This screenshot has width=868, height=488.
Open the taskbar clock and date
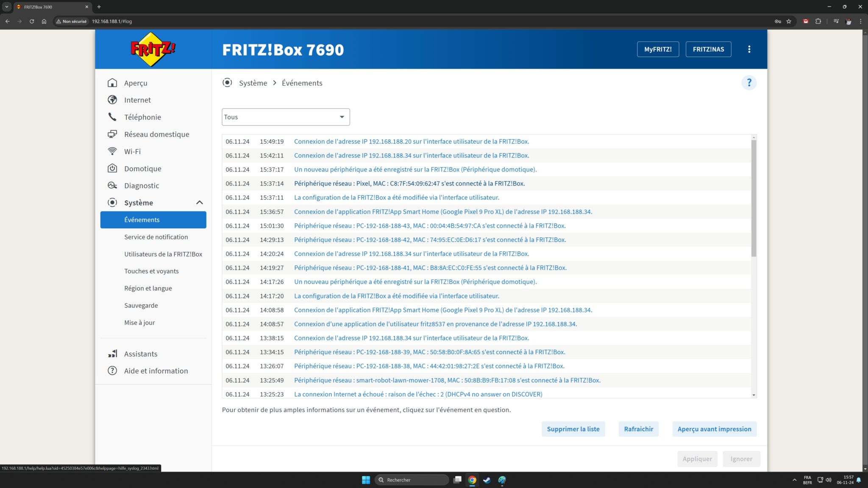tap(845, 480)
